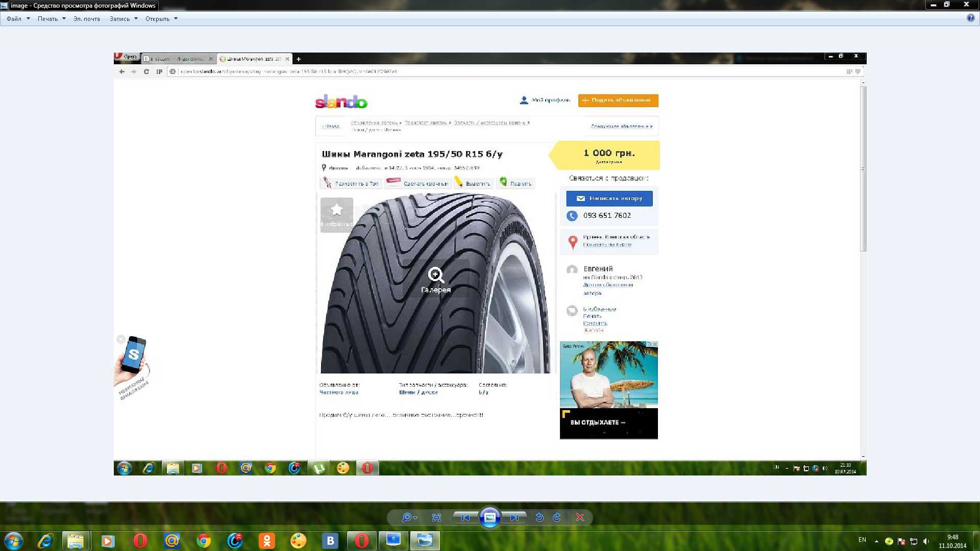This screenshot has width=980, height=551.
Task: Click the orange Подать объявление button
Action: (618, 101)
